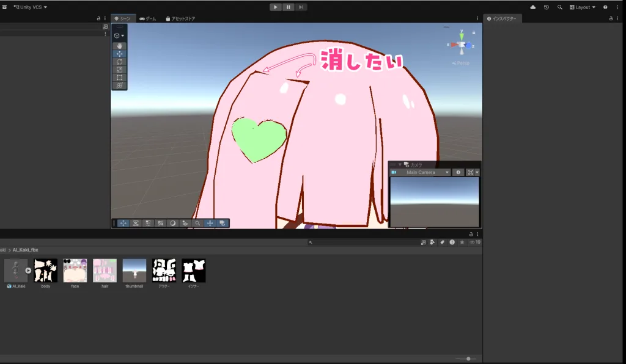626x364 pixels.
Task: Click the search by type icon
Action: pyautogui.click(x=432, y=242)
